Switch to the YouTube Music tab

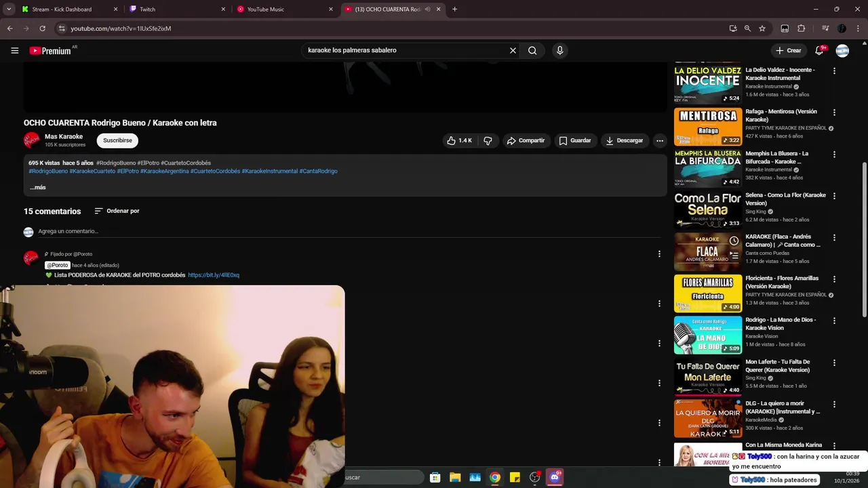[x=285, y=9]
